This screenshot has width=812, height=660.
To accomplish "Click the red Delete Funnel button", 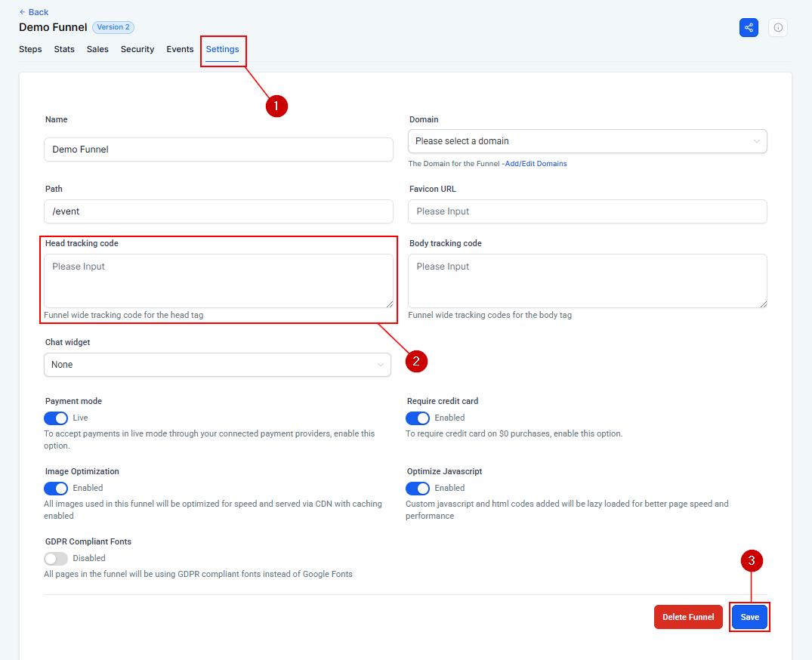I will pyautogui.click(x=688, y=617).
